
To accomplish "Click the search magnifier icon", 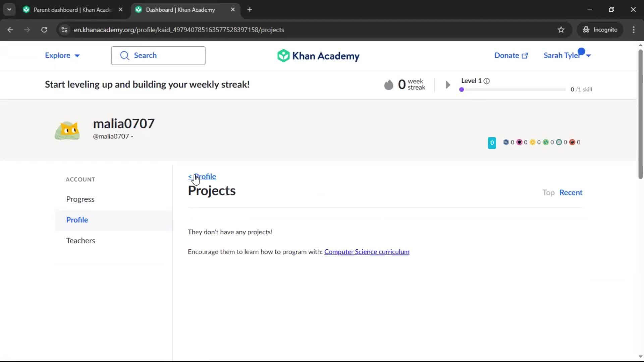I will (x=124, y=56).
